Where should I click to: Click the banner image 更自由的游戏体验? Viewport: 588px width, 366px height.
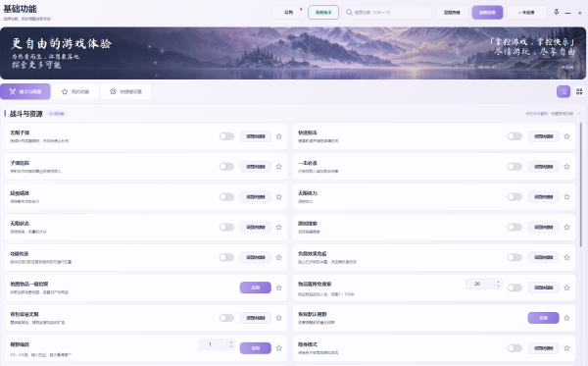(293, 53)
